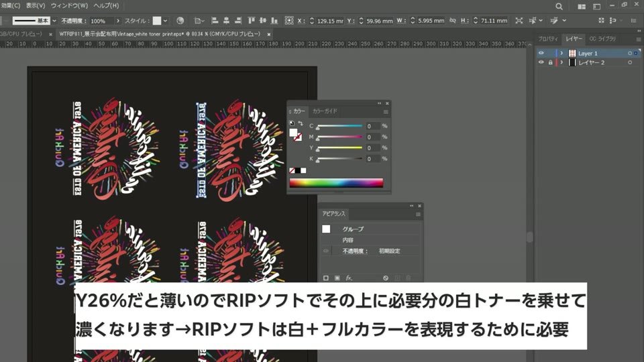Click the width field 5.995 mm

coord(431,21)
